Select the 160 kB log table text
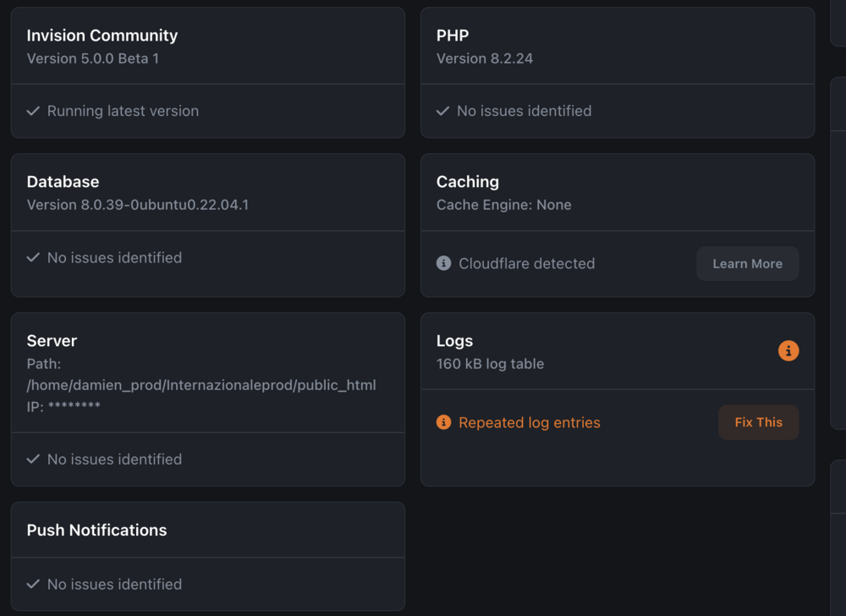The width and height of the screenshot is (846, 616). (490, 364)
